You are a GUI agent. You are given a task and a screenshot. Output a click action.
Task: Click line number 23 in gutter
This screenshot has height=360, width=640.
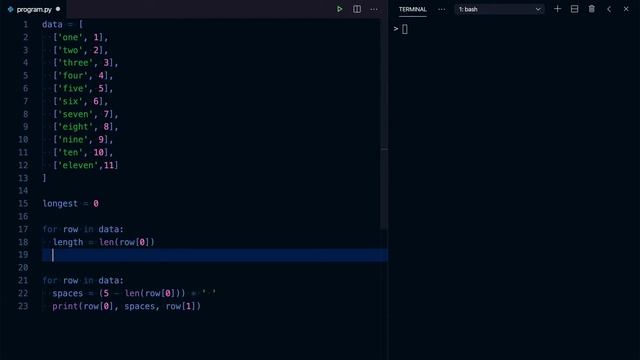pyautogui.click(x=23, y=306)
